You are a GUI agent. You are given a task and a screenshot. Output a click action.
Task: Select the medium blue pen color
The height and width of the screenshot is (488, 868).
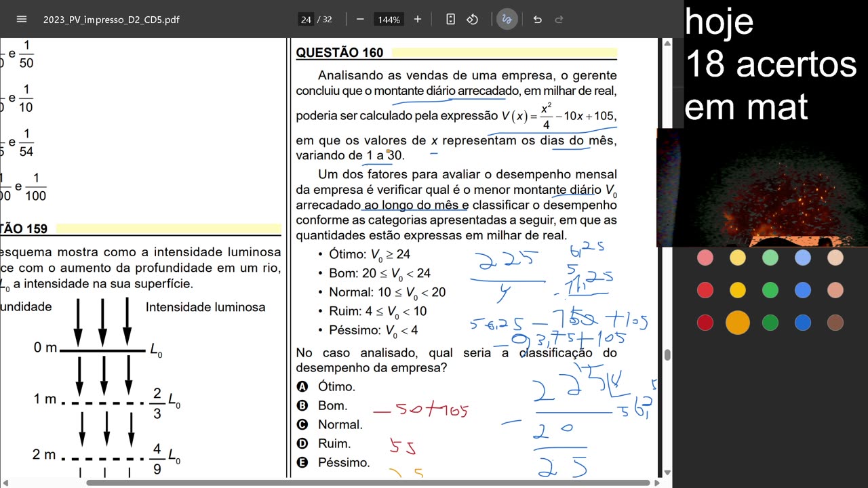coord(803,290)
